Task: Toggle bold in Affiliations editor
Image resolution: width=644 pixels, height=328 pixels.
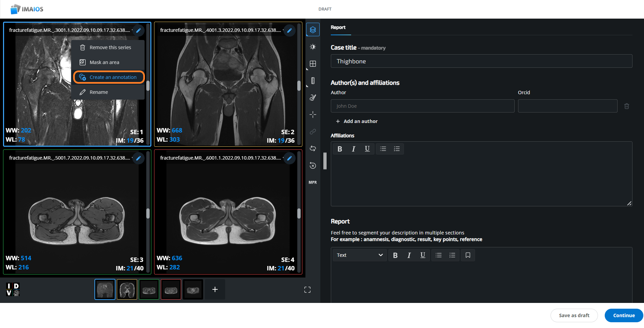Action: (340, 149)
